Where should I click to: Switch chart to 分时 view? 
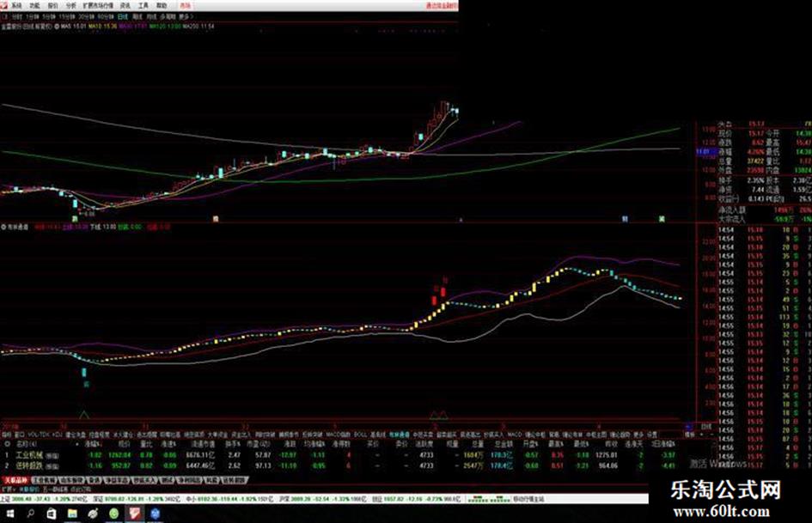point(17,16)
